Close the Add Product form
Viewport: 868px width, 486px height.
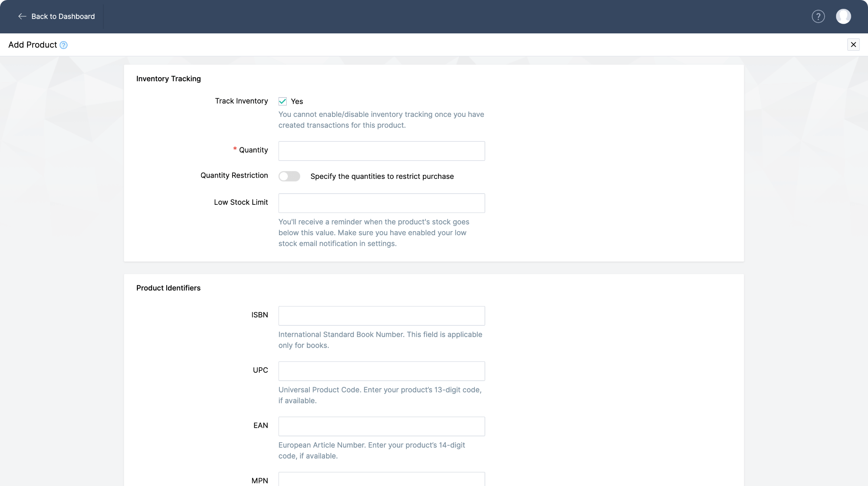click(x=853, y=45)
